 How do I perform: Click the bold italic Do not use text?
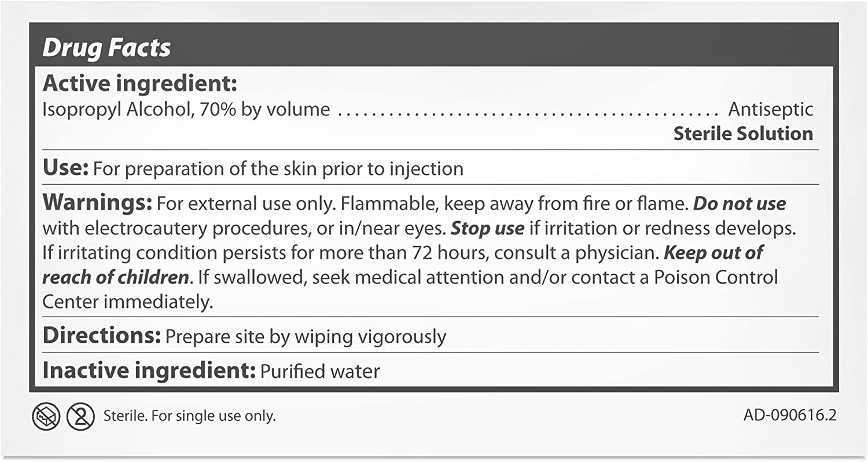click(x=740, y=204)
